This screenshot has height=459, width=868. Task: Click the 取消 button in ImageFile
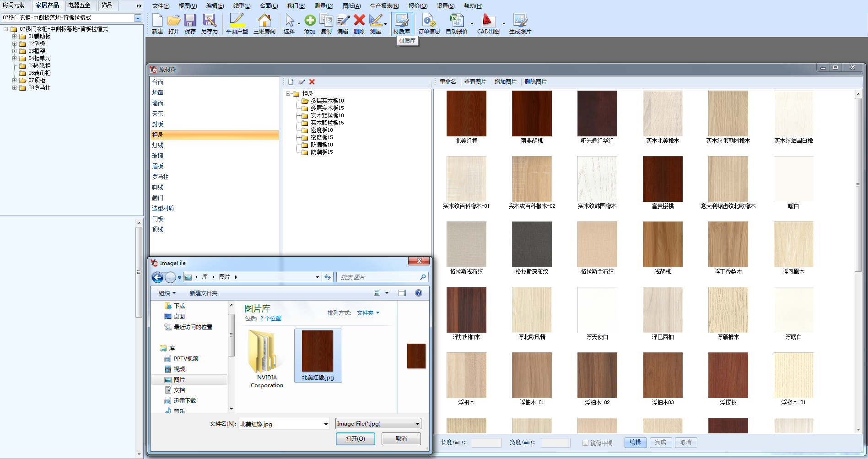click(401, 439)
